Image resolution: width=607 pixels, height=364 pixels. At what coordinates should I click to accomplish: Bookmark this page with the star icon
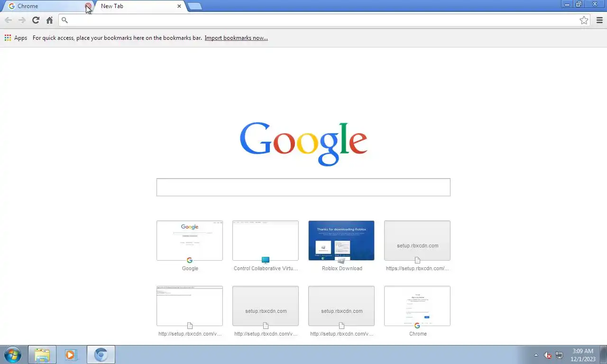point(584,20)
